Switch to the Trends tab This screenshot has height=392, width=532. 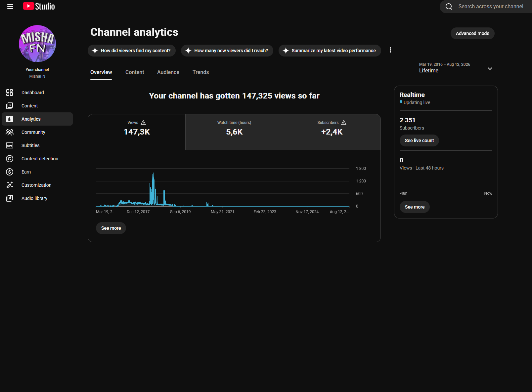[201, 72]
